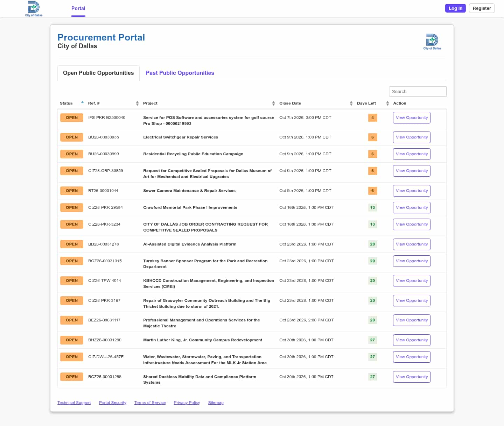The image size is (504, 426).
Task: View Opportunity for AI-Assisted Digital Evidence Platform
Action: (412, 244)
